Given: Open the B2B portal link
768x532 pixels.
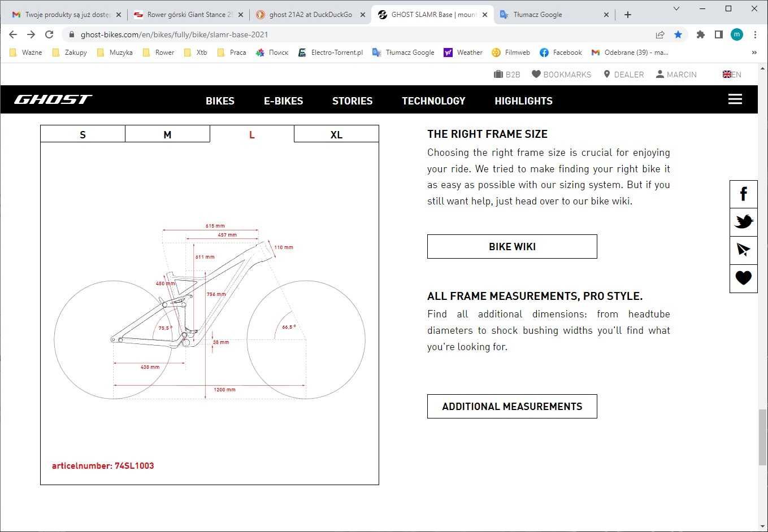Looking at the screenshot, I should [x=507, y=74].
